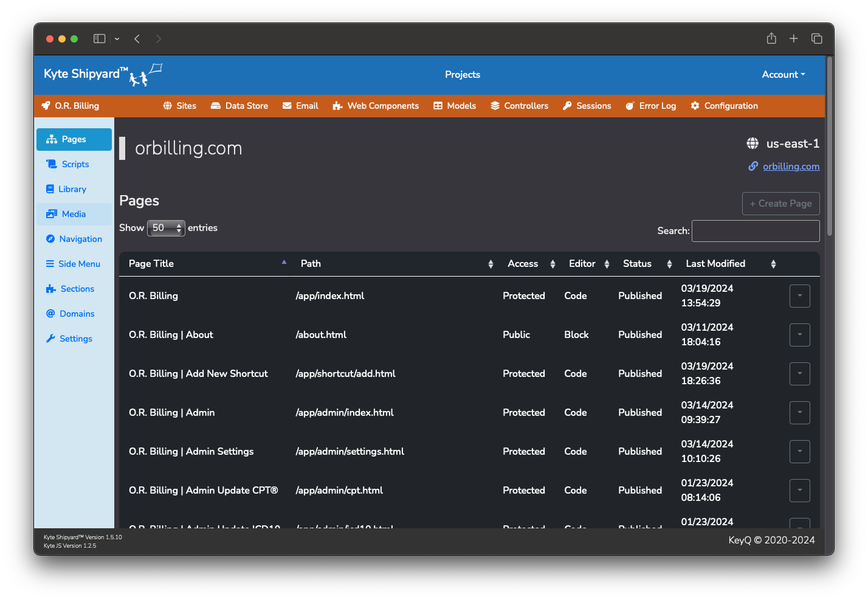The height and width of the screenshot is (600, 868).
Task: Open the Navigation sidebar tab
Action: 74,239
